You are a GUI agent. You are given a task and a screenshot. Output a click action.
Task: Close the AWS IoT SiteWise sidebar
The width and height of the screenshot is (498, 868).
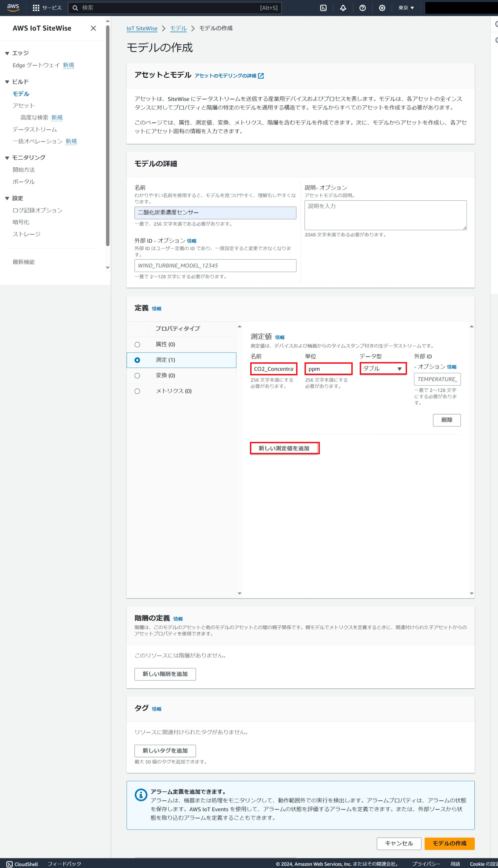[93, 28]
